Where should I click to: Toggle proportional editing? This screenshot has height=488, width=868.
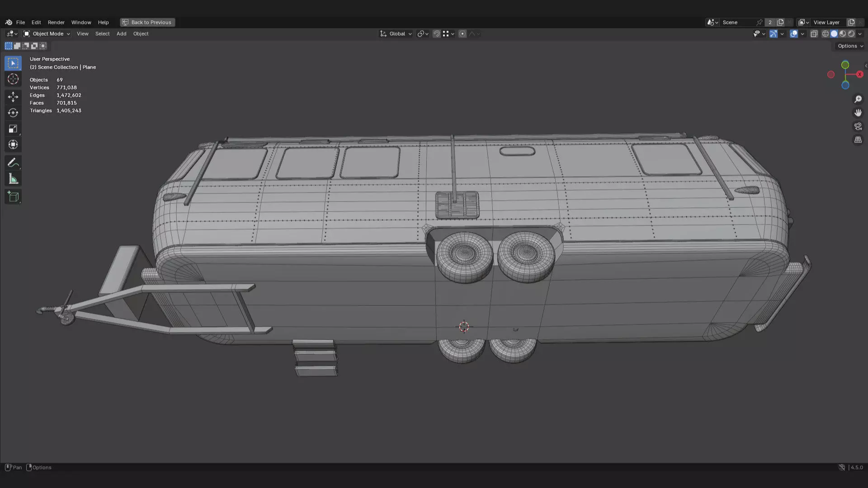462,34
